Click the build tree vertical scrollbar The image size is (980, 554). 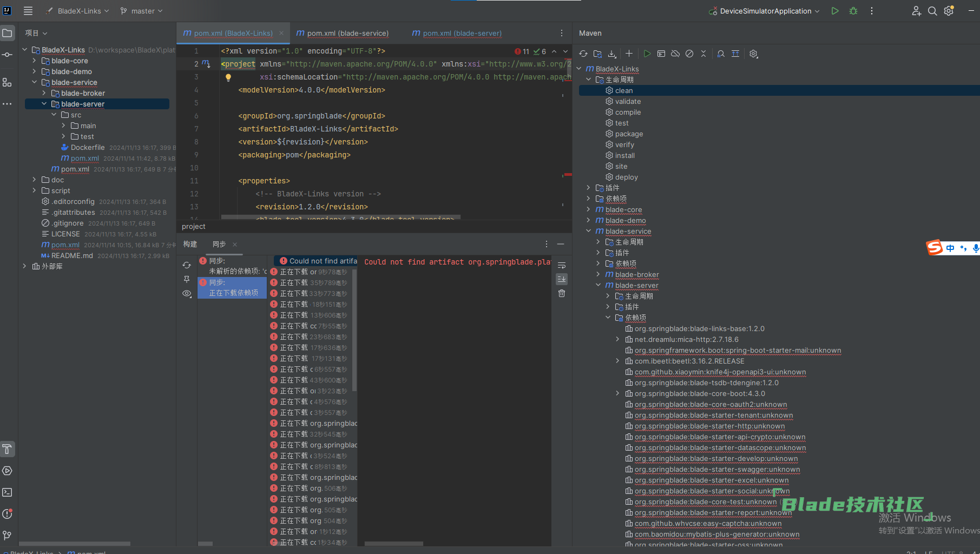tap(354, 330)
